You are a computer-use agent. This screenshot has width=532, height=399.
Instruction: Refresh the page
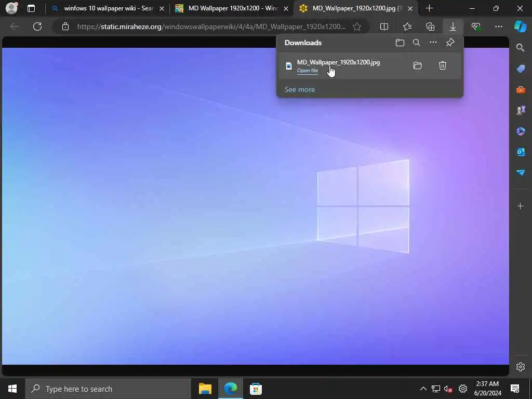click(37, 26)
